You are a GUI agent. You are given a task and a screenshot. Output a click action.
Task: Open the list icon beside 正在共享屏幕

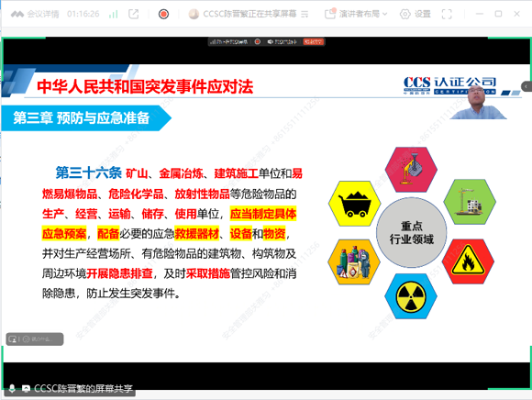pos(305,14)
